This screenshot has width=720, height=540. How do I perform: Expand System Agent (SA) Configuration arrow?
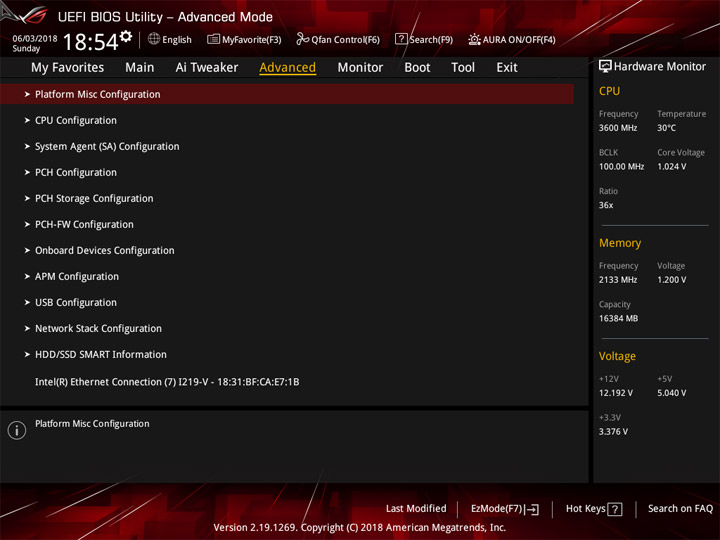coord(27,146)
